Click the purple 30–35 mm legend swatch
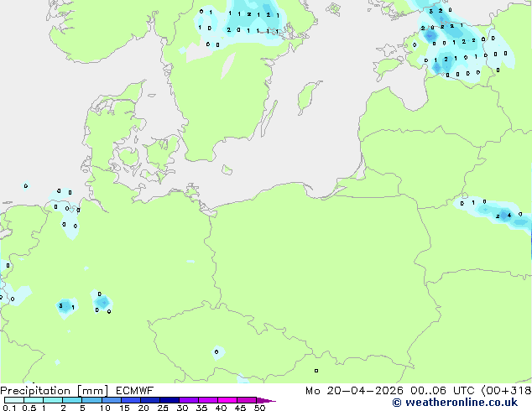The image size is (532, 411). [x=189, y=400]
